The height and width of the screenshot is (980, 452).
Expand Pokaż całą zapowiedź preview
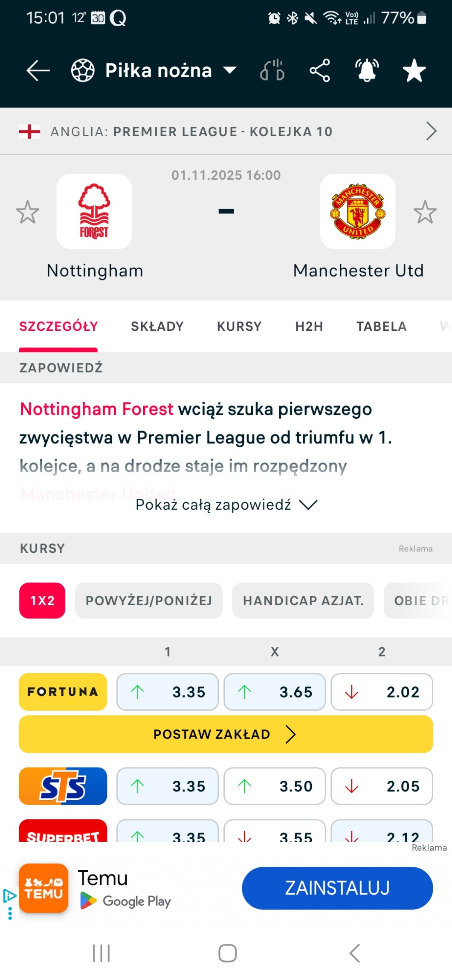click(x=226, y=505)
